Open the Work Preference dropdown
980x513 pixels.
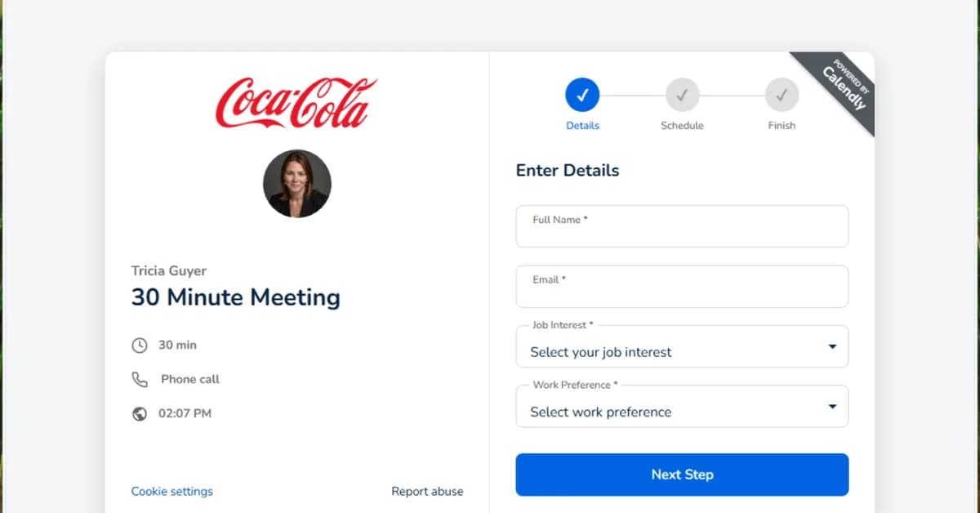682,406
